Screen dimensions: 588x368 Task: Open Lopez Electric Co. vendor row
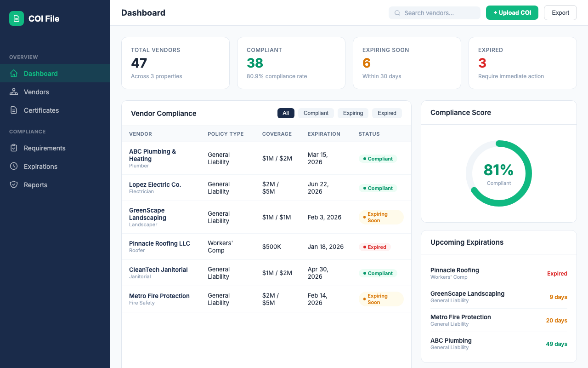(x=266, y=188)
